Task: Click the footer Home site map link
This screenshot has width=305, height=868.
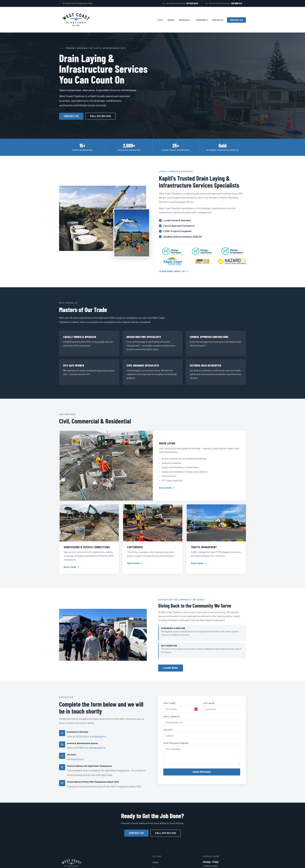Action: pyautogui.click(x=155, y=863)
